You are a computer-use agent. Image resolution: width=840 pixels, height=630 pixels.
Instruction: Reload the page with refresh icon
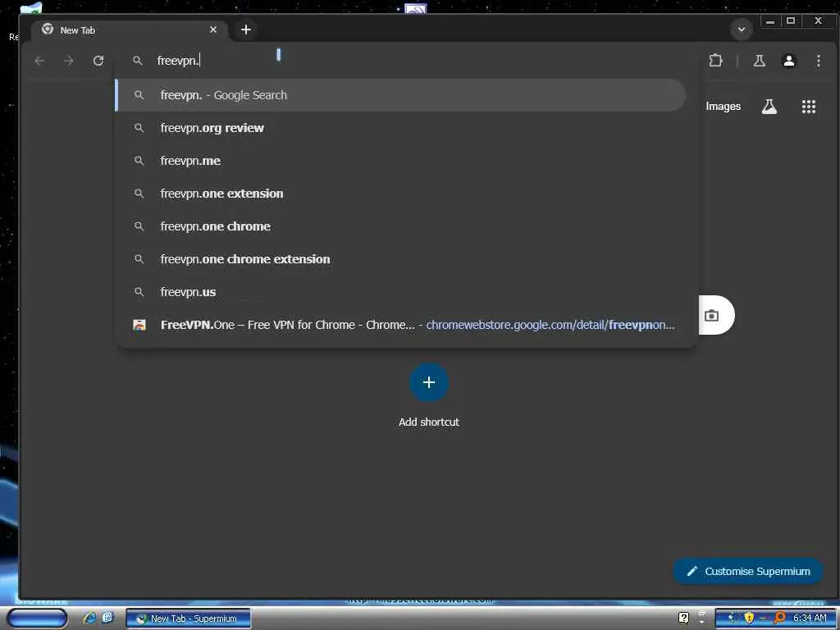pyautogui.click(x=98, y=61)
